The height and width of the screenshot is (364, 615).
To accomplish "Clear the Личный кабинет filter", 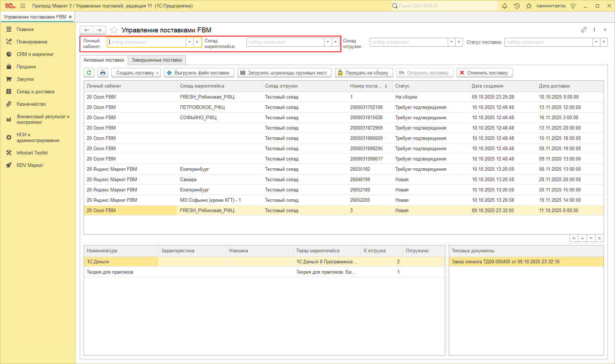I will pos(197,42).
